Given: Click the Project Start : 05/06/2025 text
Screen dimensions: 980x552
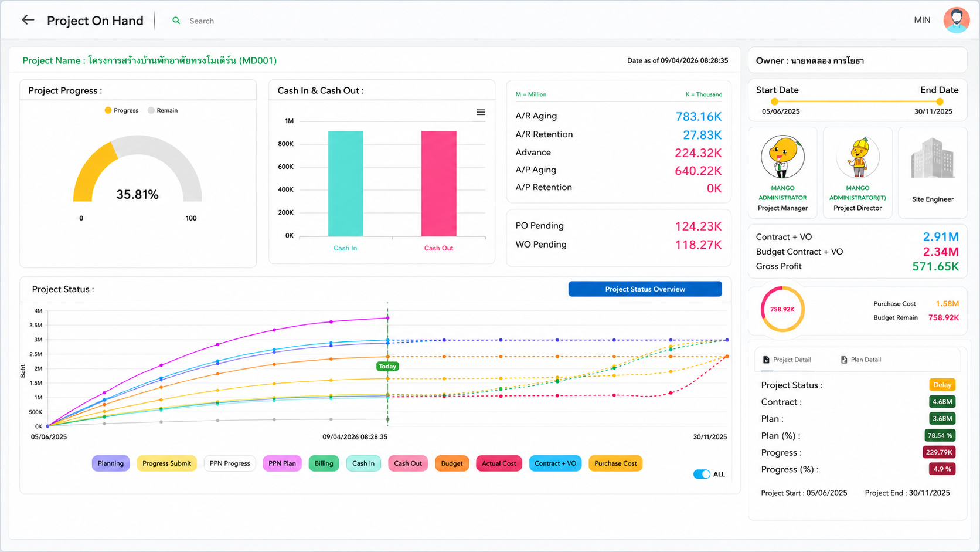Looking at the screenshot, I should point(804,493).
